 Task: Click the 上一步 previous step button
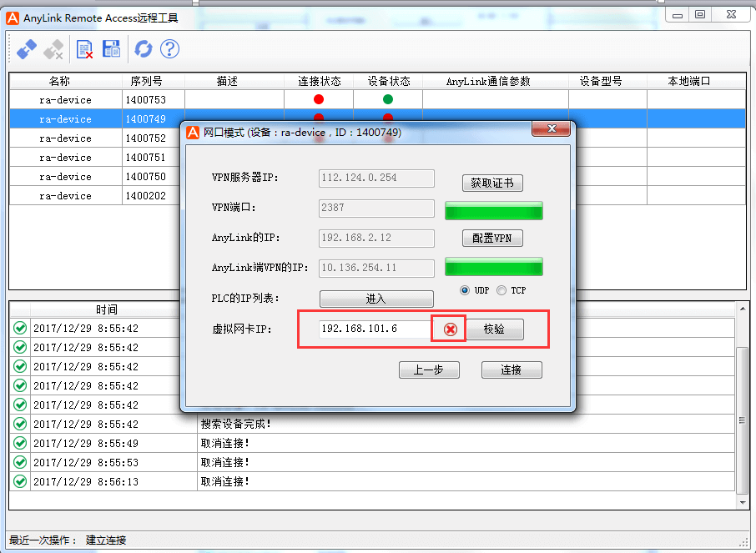(x=429, y=370)
